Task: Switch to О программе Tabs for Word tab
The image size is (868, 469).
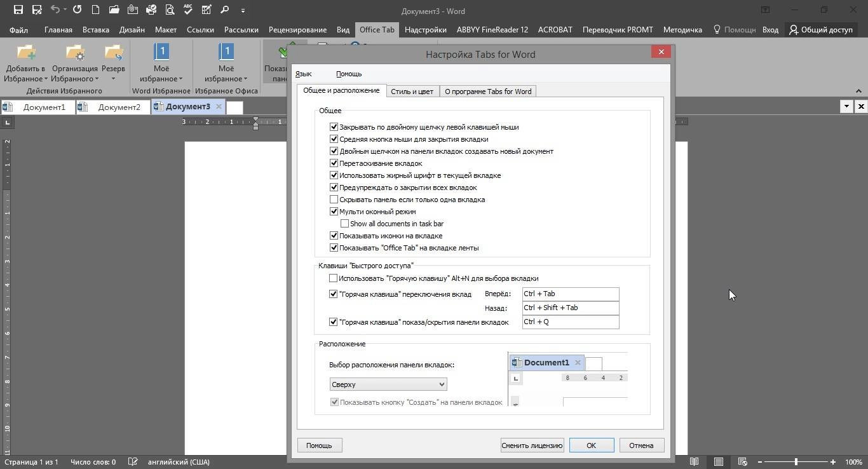Action: pos(488,92)
